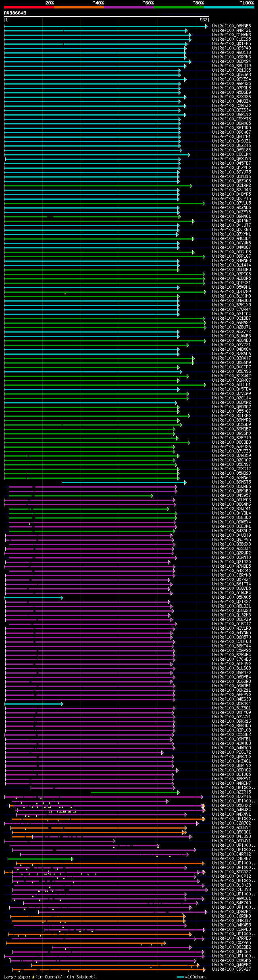Viewport: 258px width, 980px height.
Task: Select the UniRef100_Q9CA67 label
Action: point(231,132)
